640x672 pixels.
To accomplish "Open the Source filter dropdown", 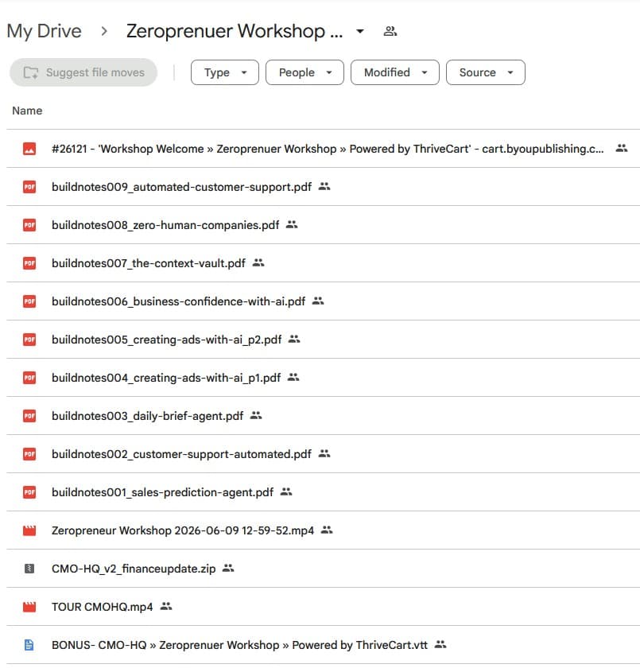I will (485, 72).
